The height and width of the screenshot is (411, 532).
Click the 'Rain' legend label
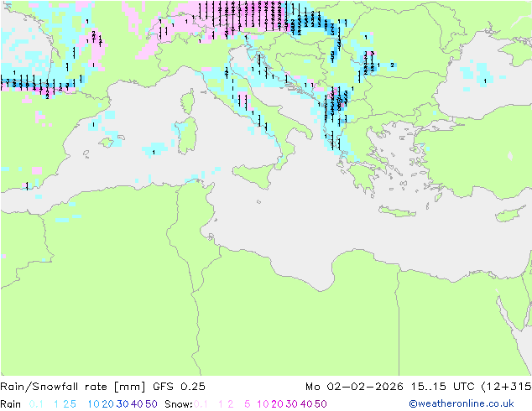point(11,404)
